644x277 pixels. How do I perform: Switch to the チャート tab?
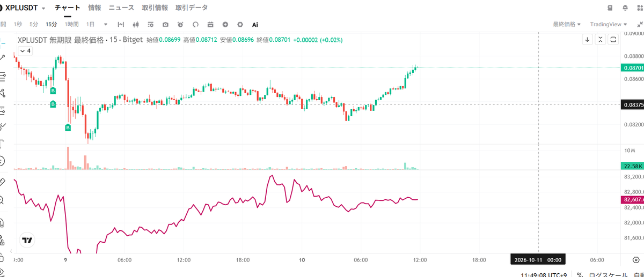coord(68,8)
